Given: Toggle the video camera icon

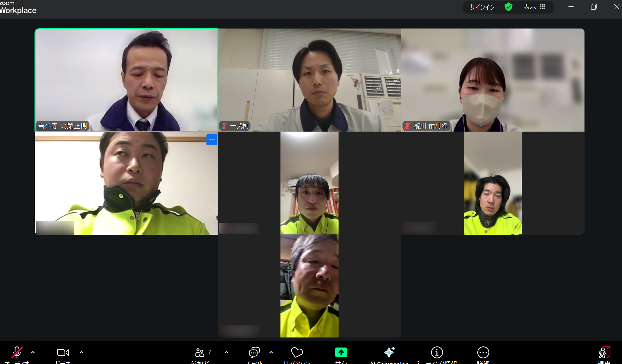Looking at the screenshot, I should (x=63, y=353).
